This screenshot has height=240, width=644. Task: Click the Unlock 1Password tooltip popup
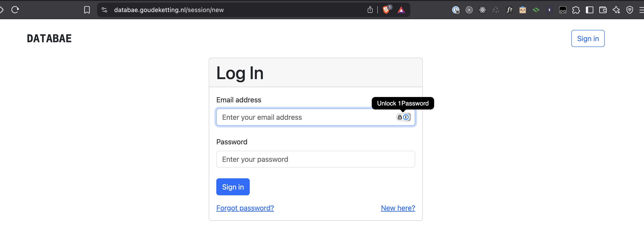(403, 103)
